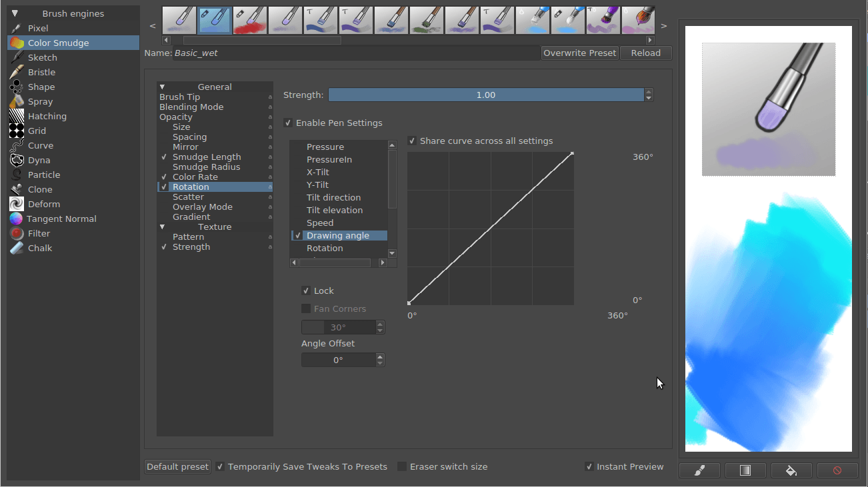This screenshot has width=868, height=487.
Task: Fill the scratchpad using the paint bucket icon
Action: pos(791,470)
